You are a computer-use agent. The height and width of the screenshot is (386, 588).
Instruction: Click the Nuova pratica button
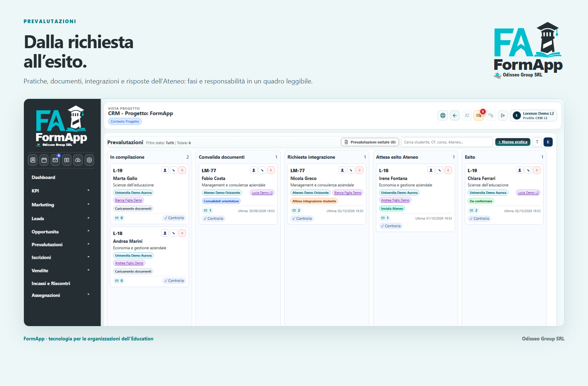513,142
